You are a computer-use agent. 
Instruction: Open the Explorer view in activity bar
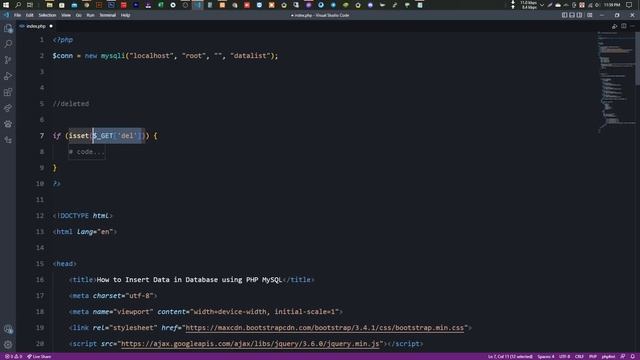[8, 28]
